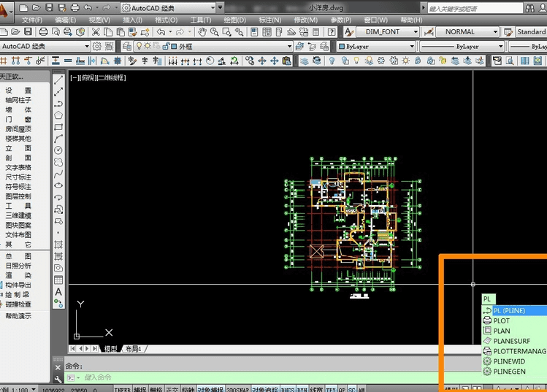547x392 pixels.
Task: Toggle DYN dynamic input in status bar
Action: tap(302, 389)
